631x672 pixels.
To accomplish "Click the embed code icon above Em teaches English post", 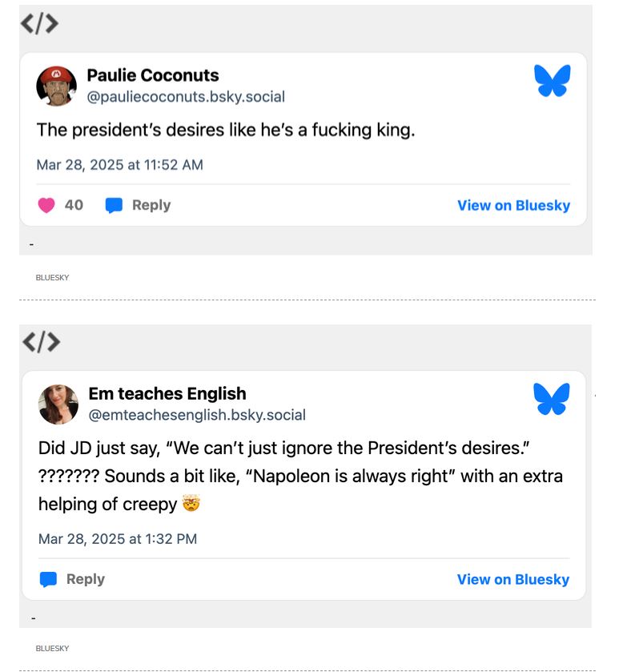I will [40, 342].
